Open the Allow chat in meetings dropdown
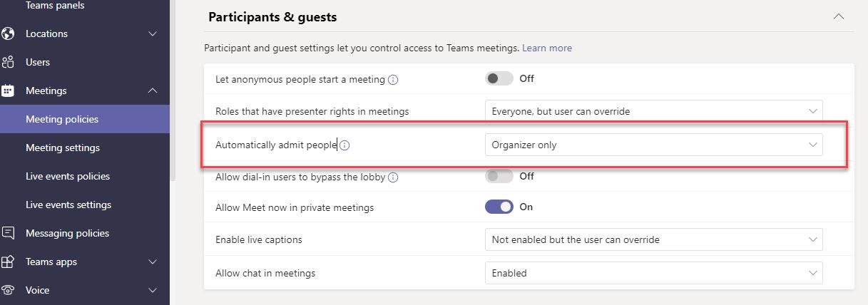The width and height of the screenshot is (868, 305). pyautogui.click(x=653, y=273)
